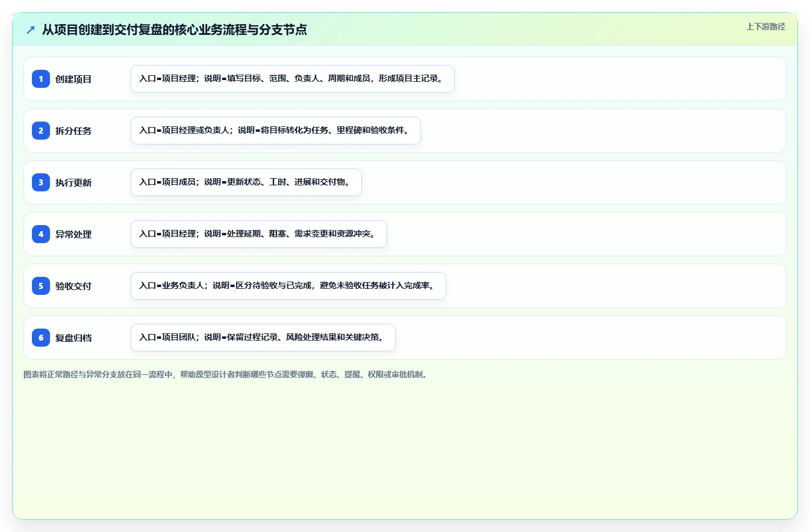Click the 上下游路径 tag in the header

765,26
